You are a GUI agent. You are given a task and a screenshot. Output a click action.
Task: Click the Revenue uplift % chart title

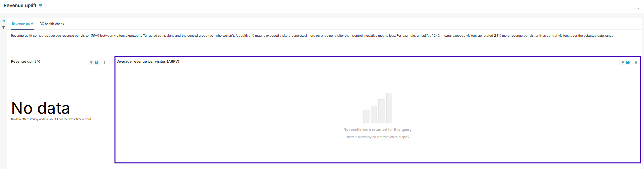(26, 61)
